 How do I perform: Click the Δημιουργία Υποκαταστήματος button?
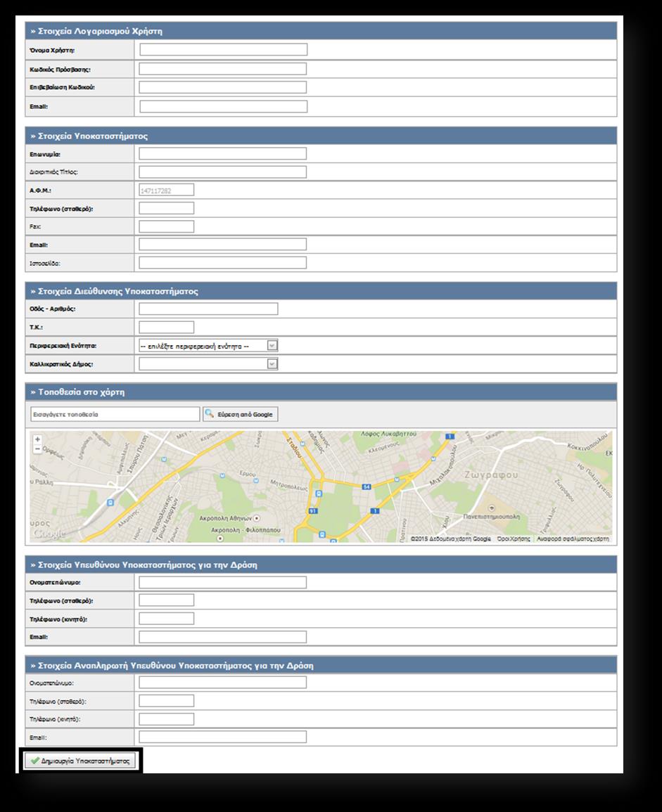click(80, 761)
